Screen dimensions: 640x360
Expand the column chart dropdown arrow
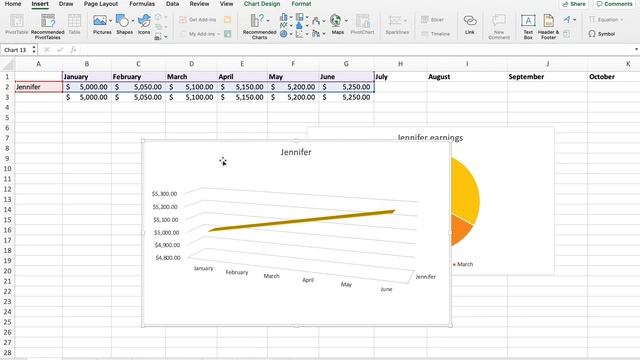click(x=291, y=18)
